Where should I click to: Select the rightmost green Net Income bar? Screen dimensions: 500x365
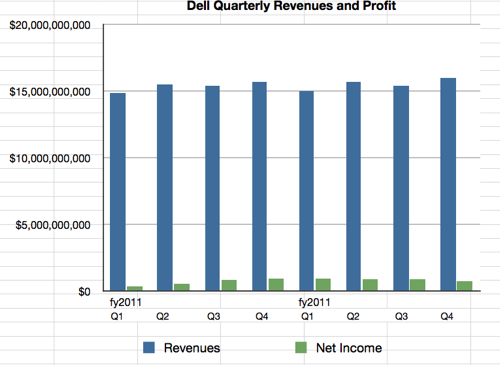[465, 286]
